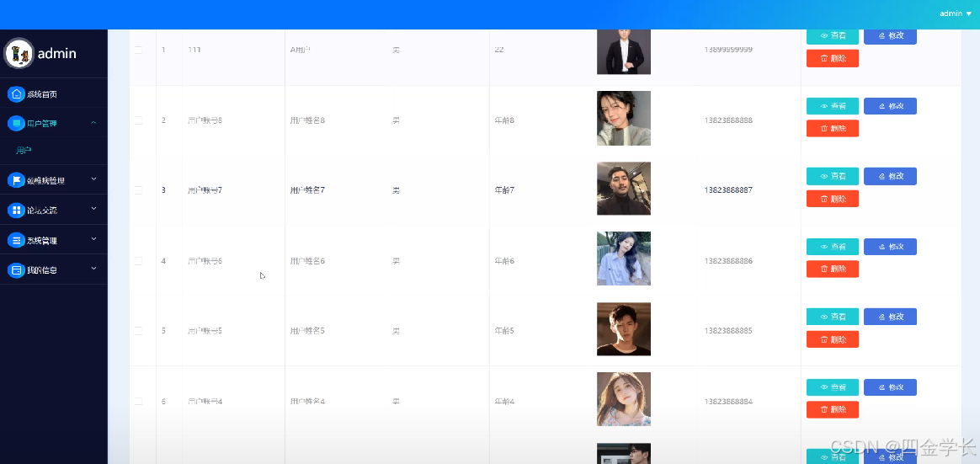Image resolution: width=980 pixels, height=464 pixels.
Task: Open the admin dropdown in the top bar
Action: tap(955, 13)
